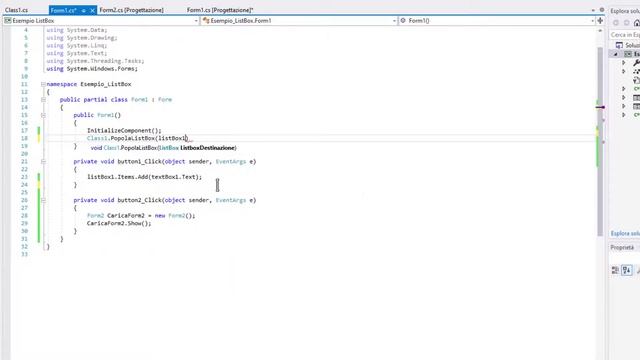Collapse the project node in Solution Explorer
Viewport: 640px width, 360px height.
pos(616,54)
